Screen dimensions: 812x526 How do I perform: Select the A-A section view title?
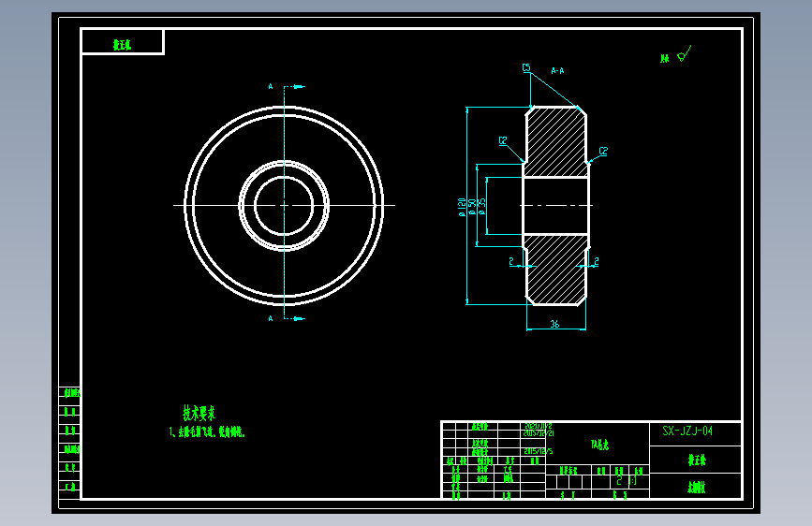[558, 70]
